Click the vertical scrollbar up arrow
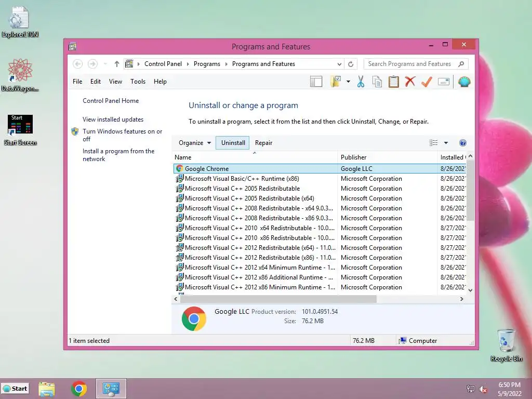Viewport: 532px width, 399px height. (x=470, y=156)
